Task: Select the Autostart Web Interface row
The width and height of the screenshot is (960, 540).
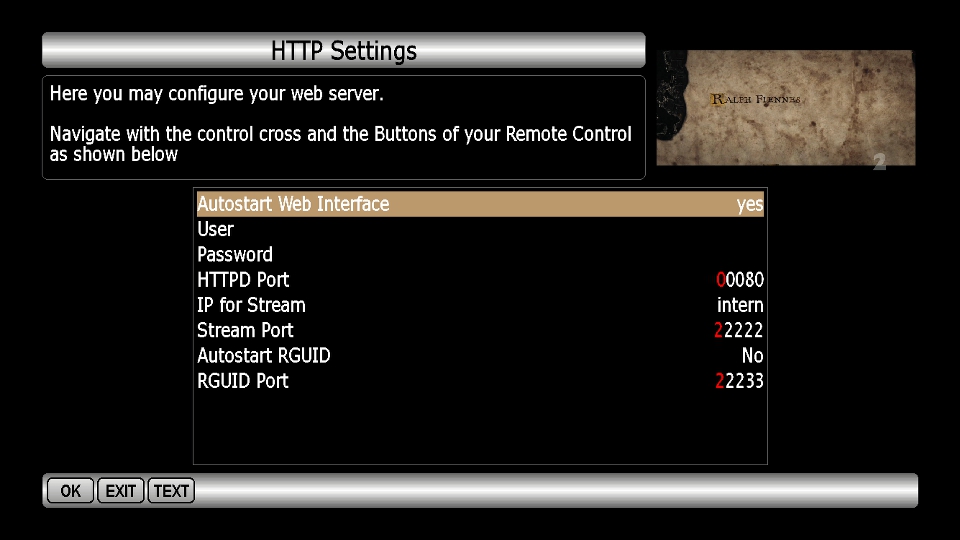Action: click(x=293, y=204)
